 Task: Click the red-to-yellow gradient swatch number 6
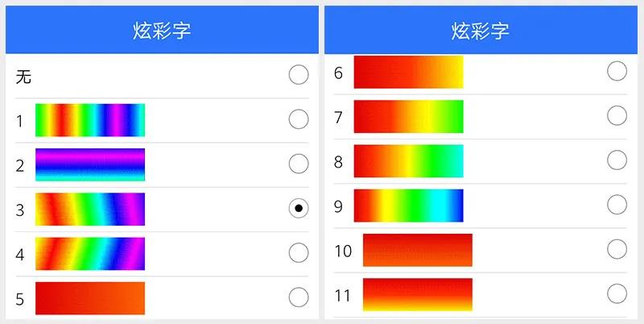click(408, 72)
